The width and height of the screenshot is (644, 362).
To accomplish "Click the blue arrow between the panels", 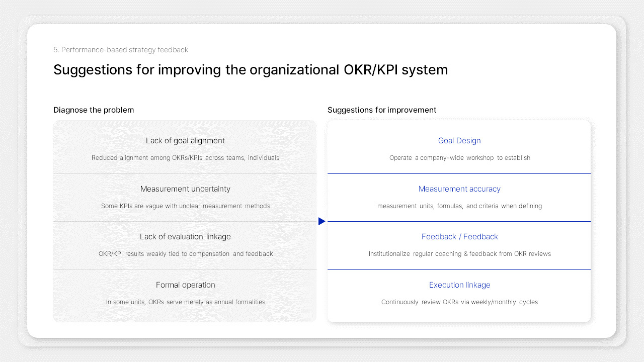I will 321,221.
